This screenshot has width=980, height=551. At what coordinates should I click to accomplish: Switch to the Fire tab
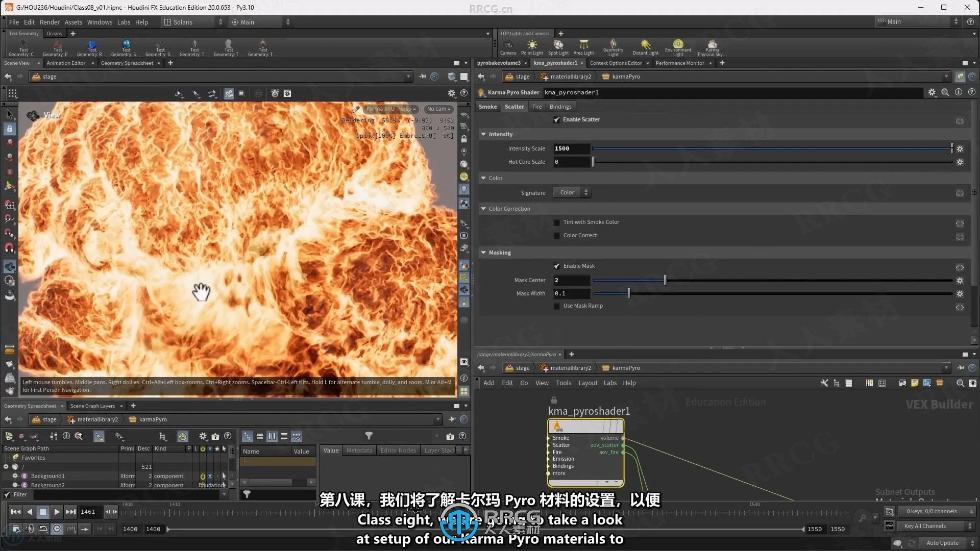coord(536,107)
